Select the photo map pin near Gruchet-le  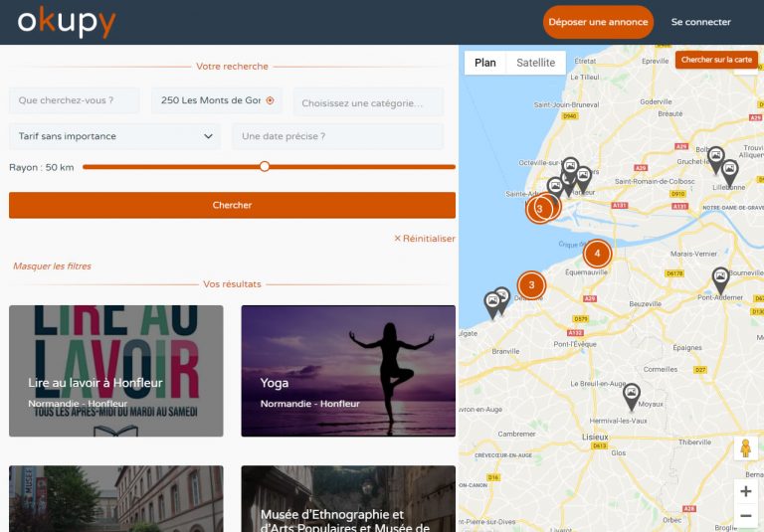[x=715, y=160]
